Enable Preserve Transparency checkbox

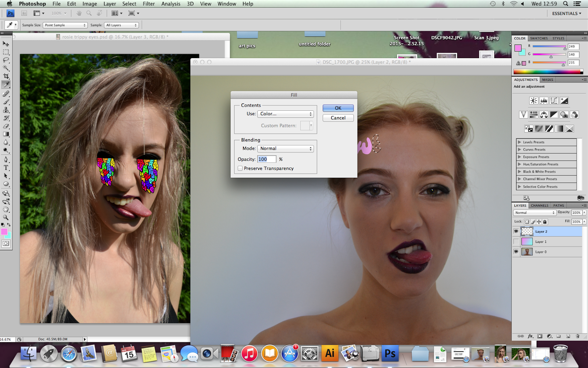[240, 168]
